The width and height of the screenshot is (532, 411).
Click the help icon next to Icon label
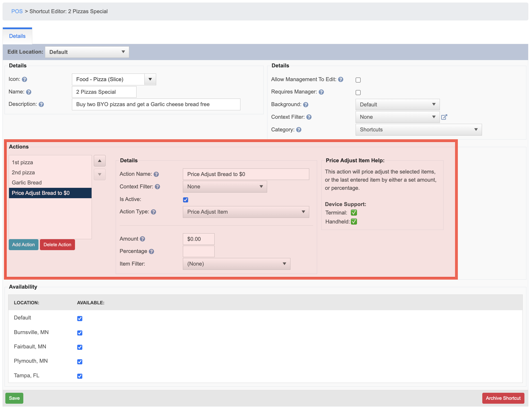pos(24,79)
